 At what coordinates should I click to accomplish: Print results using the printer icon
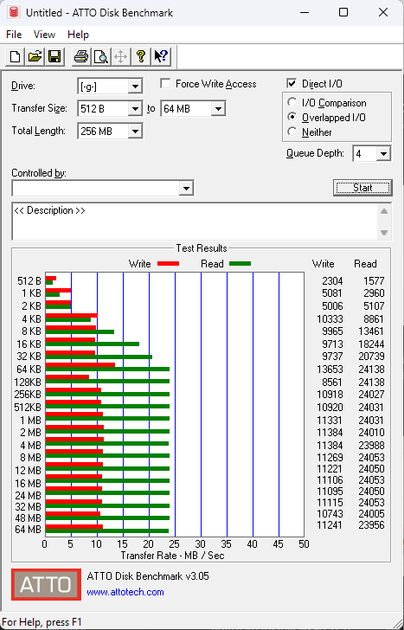click(81, 56)
